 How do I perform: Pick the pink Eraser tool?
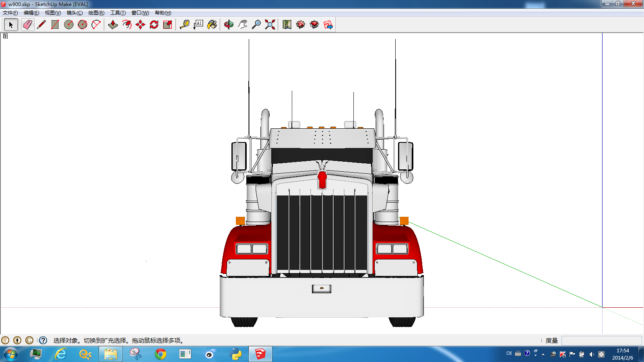(27, 25)
